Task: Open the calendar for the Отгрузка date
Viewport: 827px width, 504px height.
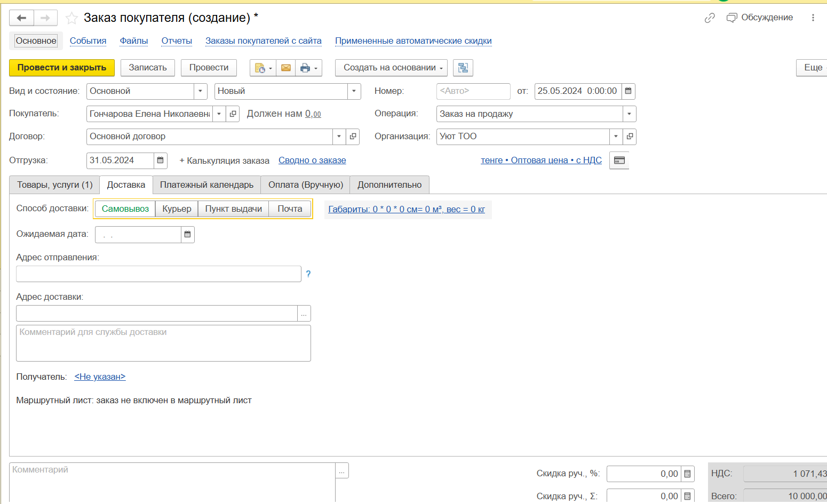Action: tap(160, 161)
